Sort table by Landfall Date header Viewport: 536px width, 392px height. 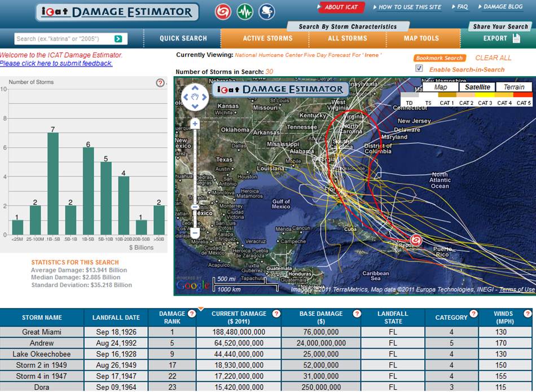[116, 318]
